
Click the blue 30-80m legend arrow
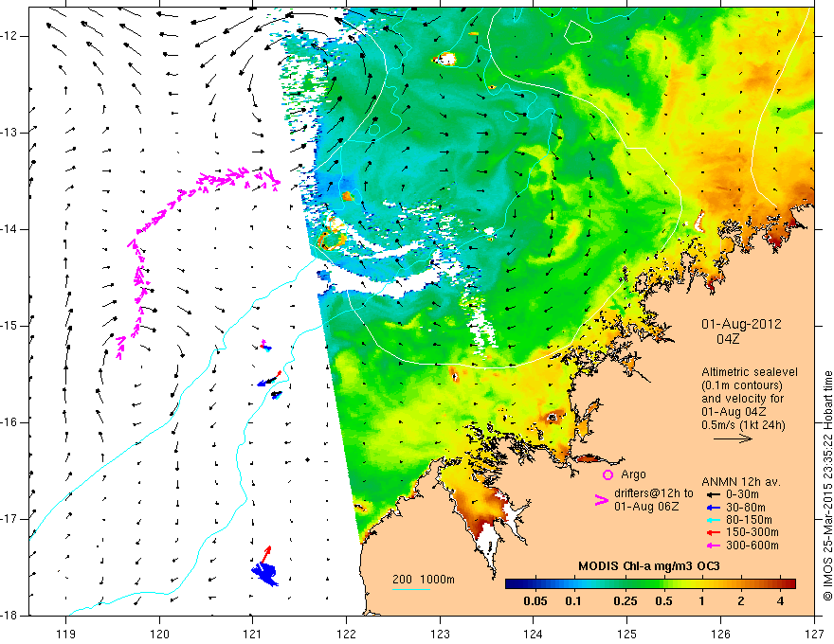tap(713, 508)
